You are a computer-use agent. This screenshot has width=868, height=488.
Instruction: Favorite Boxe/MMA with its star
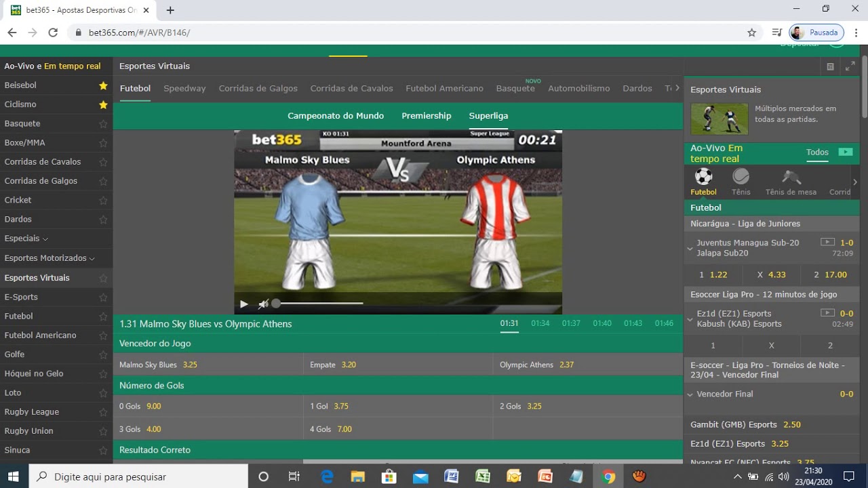click(x=103, y=143)
